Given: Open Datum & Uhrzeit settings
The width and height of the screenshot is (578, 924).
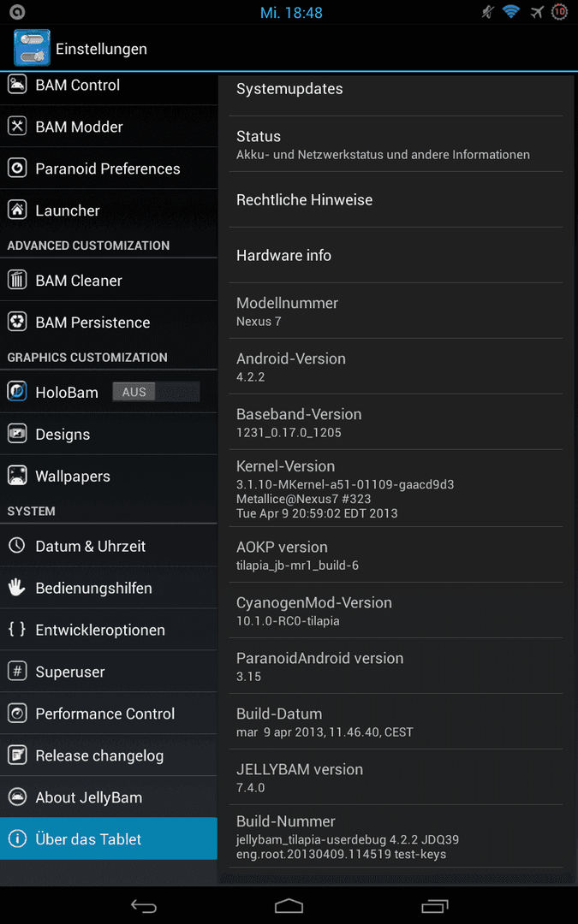Looking at the screenshot, I should (109, 546).
